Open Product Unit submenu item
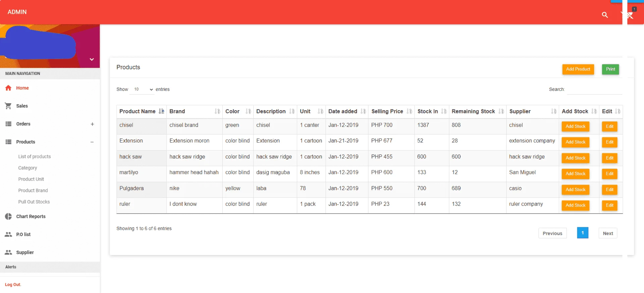This screenshot has height=293, width=644. point(31,179)
